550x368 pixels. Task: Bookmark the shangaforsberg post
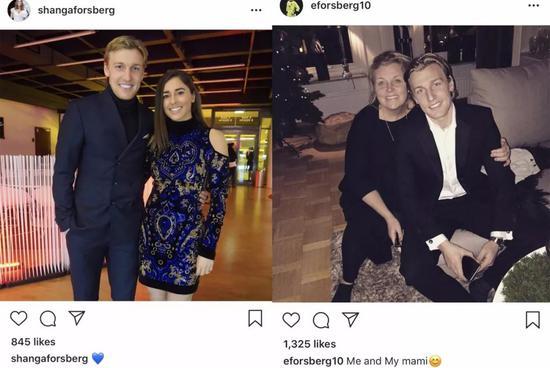[x=255, y=318]
